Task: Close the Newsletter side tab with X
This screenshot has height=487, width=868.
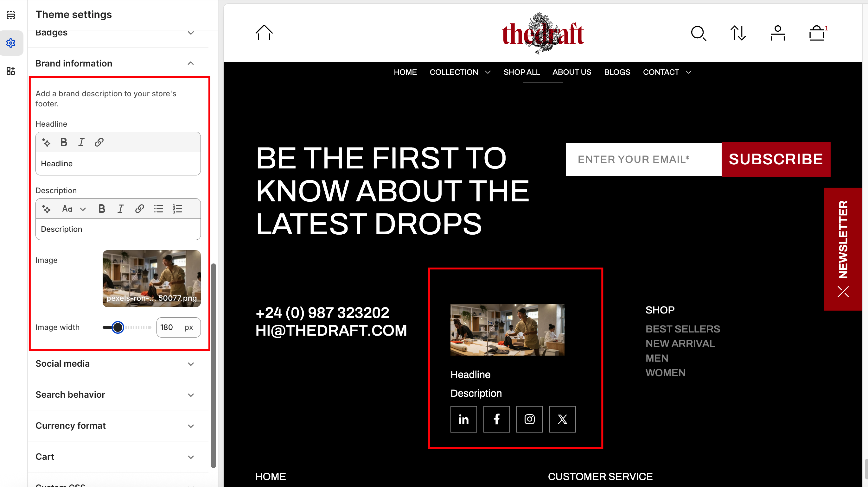Action: [843, 292]
